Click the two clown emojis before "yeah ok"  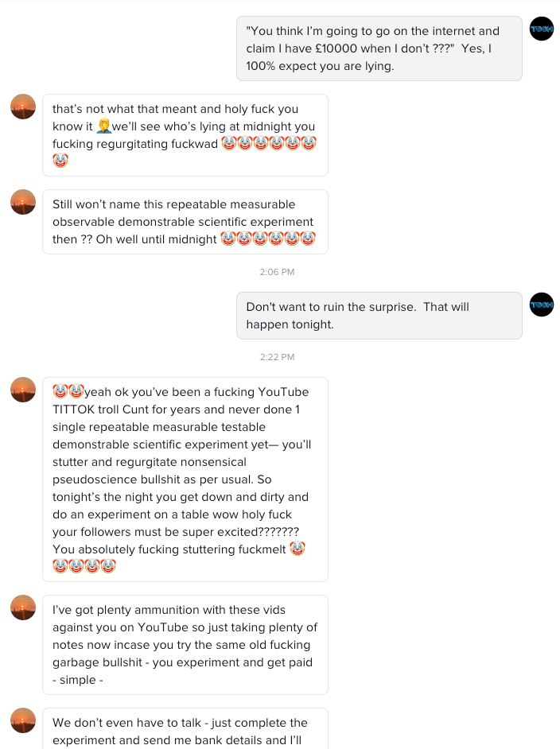pos(68,391)
